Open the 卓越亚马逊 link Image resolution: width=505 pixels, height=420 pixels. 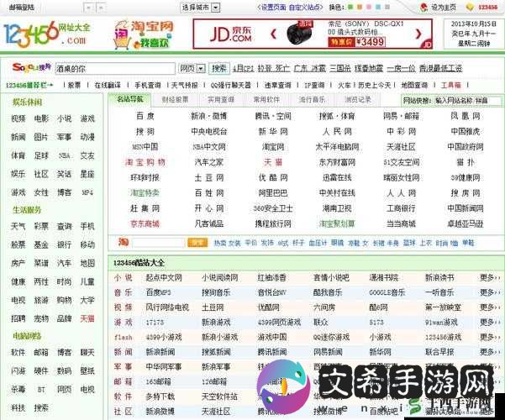click(466, 223)
